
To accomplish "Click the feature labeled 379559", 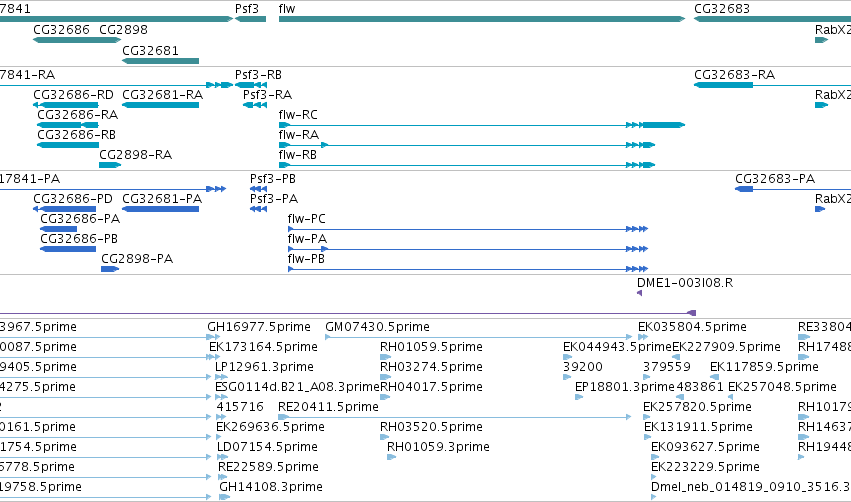I will pos(667,367).
